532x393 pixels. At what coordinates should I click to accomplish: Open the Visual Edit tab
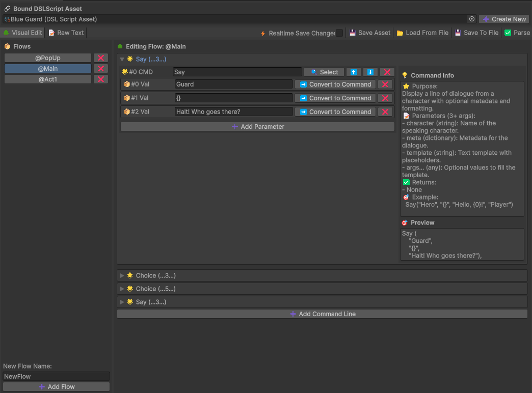[x=23, y=33]
